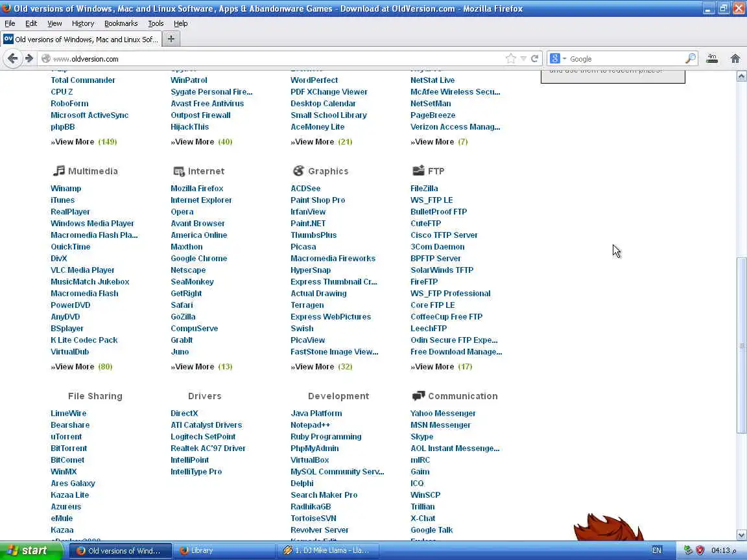Click the 4m addon toolbar icon
Screen dimensions: 747x560
[712, 58]
